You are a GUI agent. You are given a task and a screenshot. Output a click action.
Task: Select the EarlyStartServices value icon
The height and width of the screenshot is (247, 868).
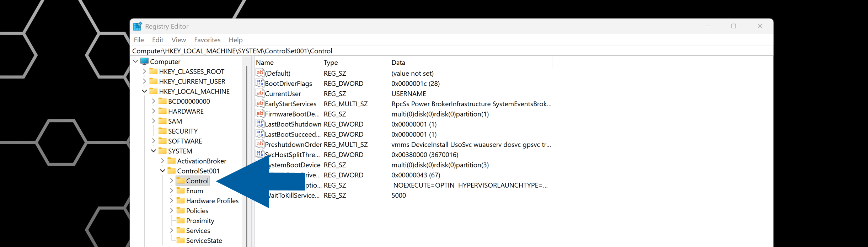(x=259, y=104)
